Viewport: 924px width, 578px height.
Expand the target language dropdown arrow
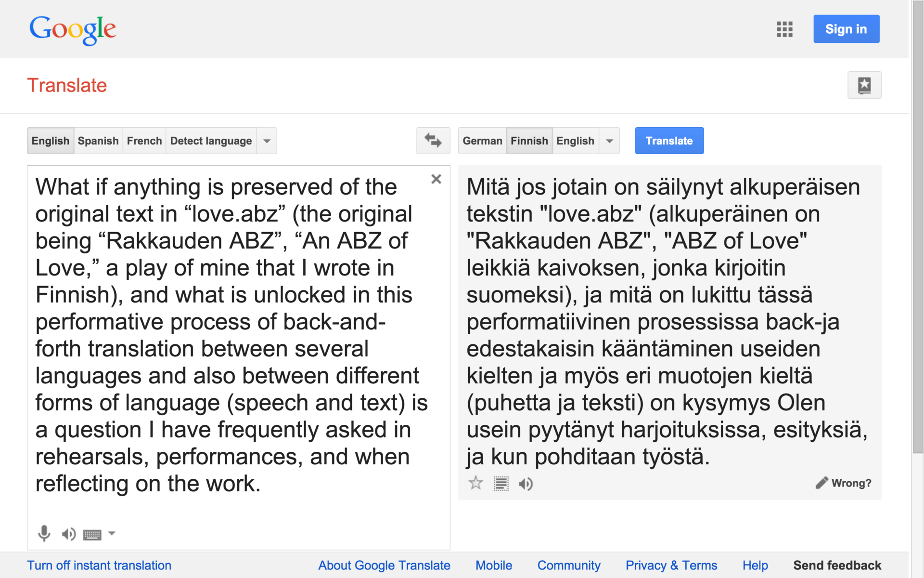tap(610, 141)
